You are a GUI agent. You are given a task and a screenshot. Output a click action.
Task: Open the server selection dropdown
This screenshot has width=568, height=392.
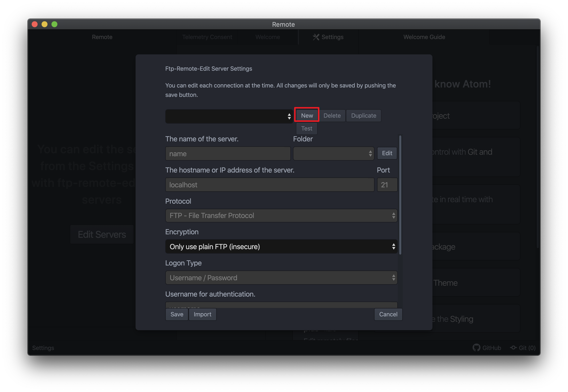pyautogui.click(x=229, y=116)
